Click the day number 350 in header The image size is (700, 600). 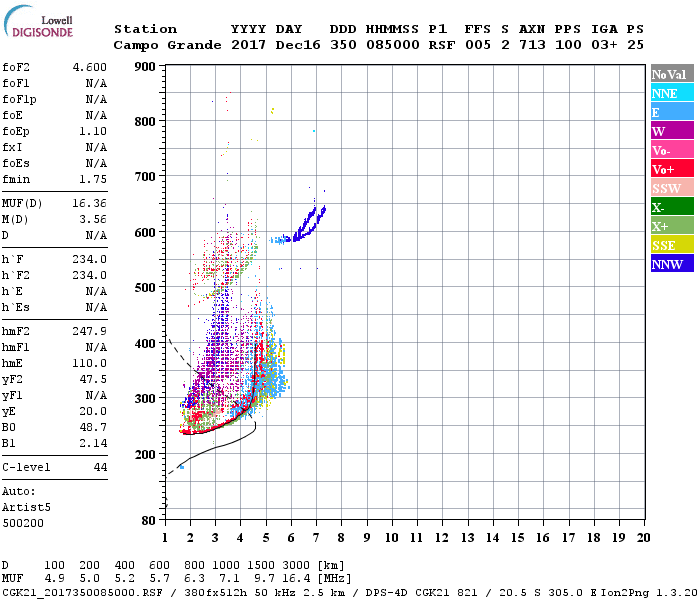343,45
